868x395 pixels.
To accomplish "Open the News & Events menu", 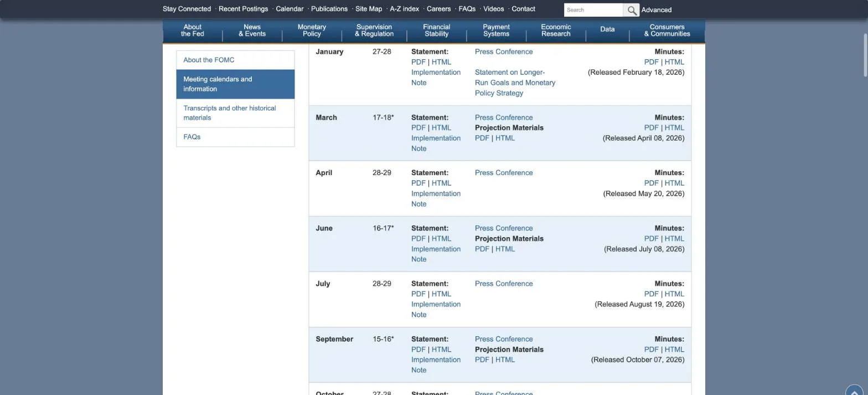I will (x=252, y=30).
